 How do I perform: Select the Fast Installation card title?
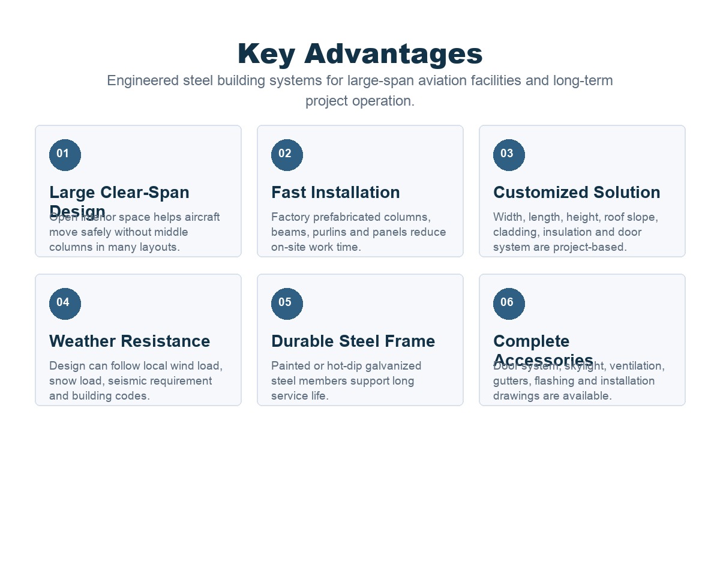[335, 193]
